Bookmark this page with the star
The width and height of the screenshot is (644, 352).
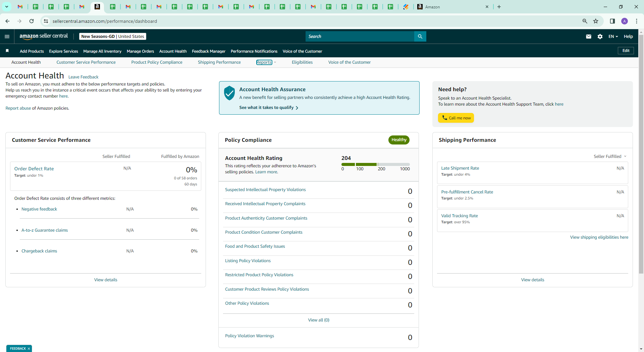(x=596, y=21)
